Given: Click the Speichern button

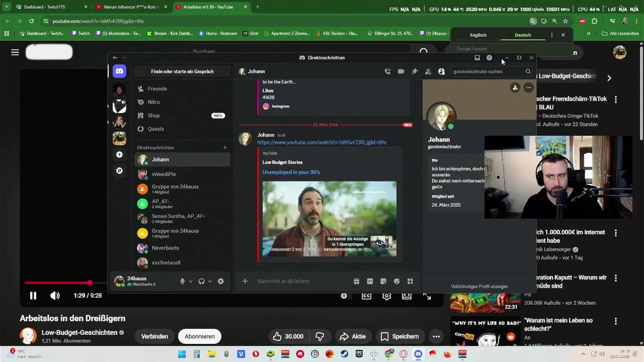Looking at the screenshot, I should 399,336.
